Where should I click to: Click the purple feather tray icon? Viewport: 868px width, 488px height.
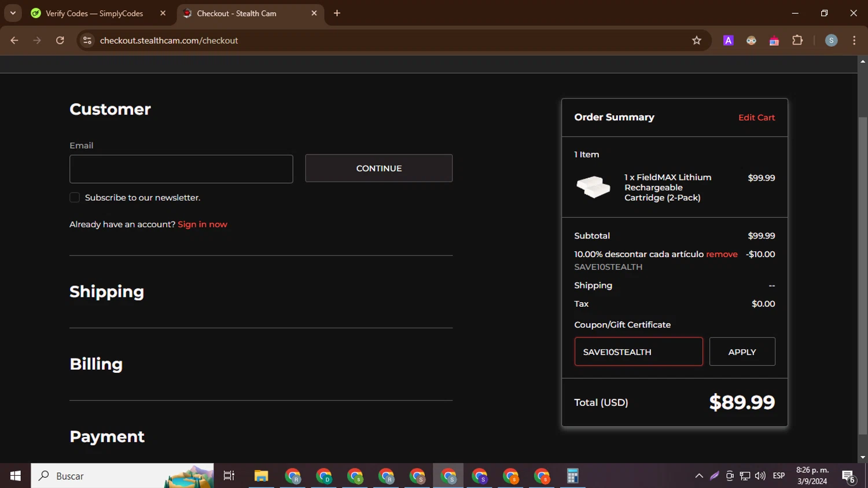[x=715, y=476]
